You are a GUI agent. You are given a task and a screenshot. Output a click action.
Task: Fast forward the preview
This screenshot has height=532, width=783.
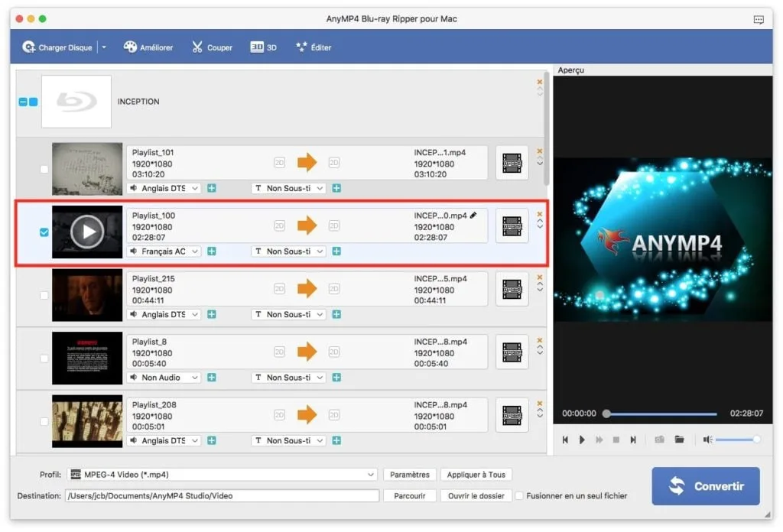coord(599,440)
